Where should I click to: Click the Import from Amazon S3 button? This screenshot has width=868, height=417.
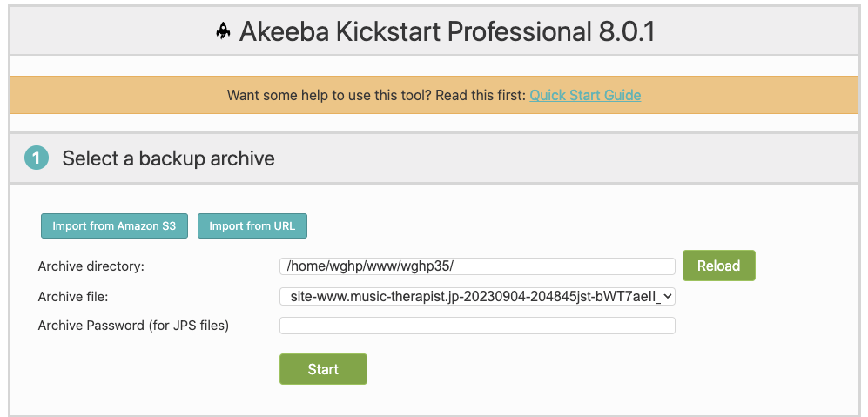point(114,226)
